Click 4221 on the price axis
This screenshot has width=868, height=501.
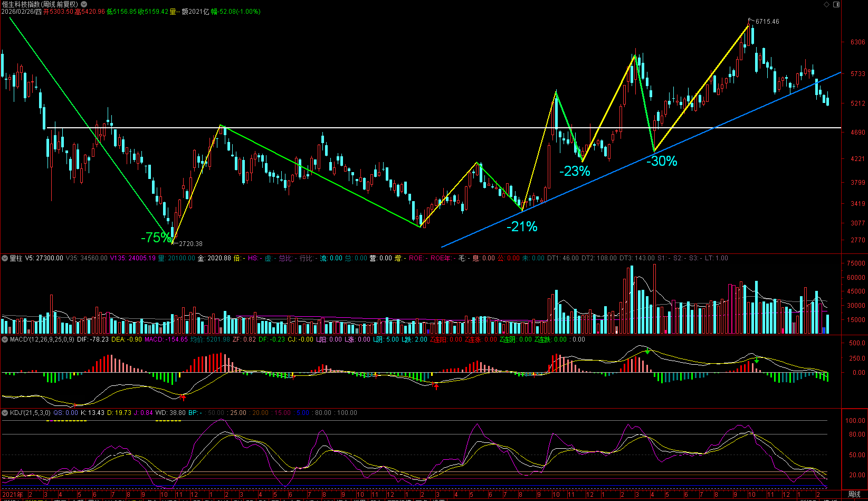click(x=857, y=159)
